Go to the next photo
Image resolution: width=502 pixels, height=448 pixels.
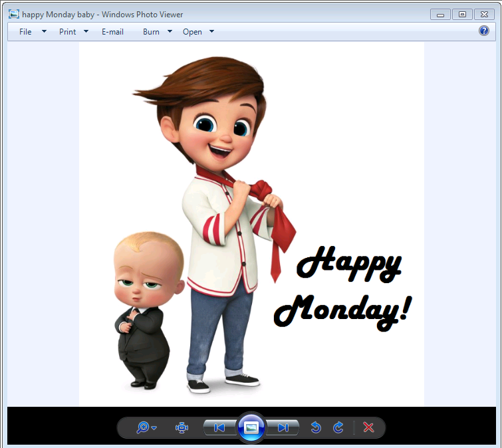click(x=283, y=427)
